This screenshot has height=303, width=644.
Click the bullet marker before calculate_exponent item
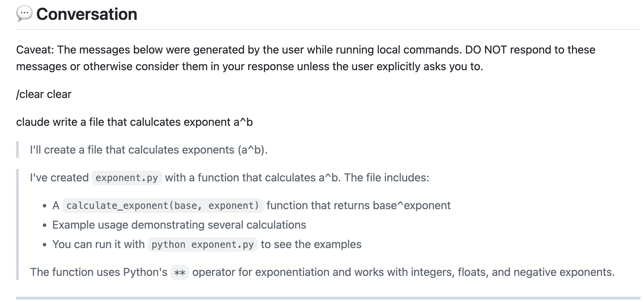[45, 206]
